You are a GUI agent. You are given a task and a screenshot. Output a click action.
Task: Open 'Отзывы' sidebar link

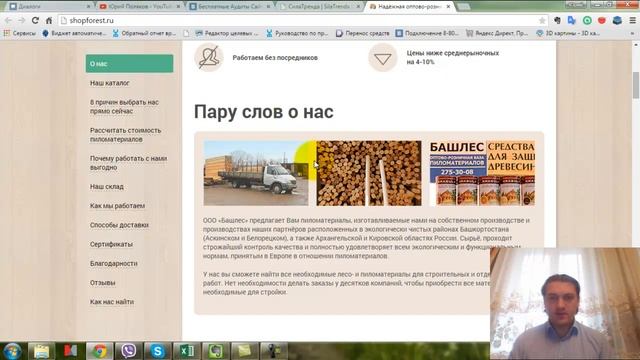[102, 282]
